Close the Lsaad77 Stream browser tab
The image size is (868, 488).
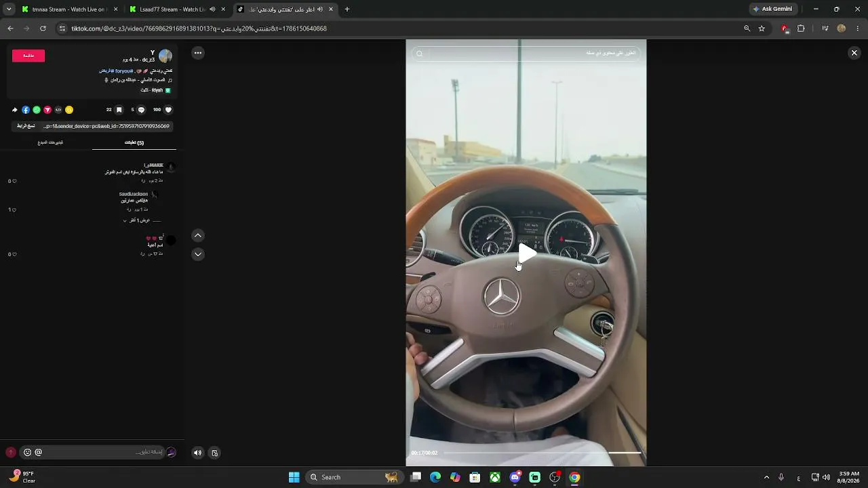(223, 9)
